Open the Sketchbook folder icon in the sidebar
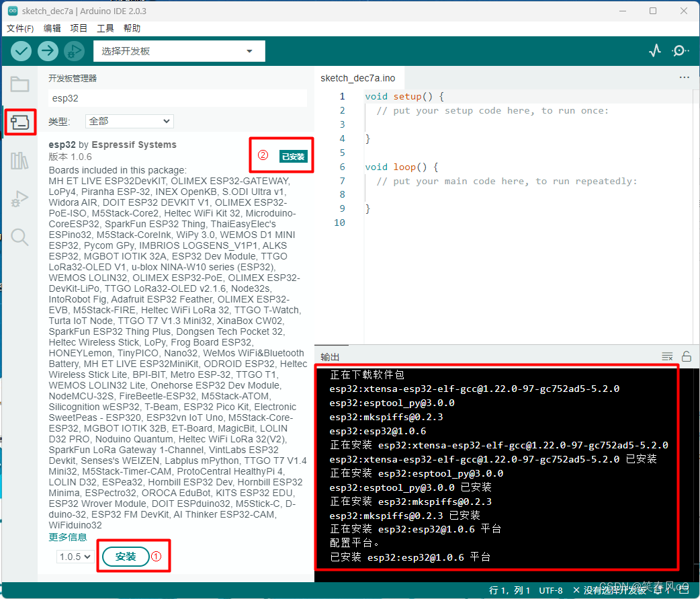The image size is (700, 599). 20,84
